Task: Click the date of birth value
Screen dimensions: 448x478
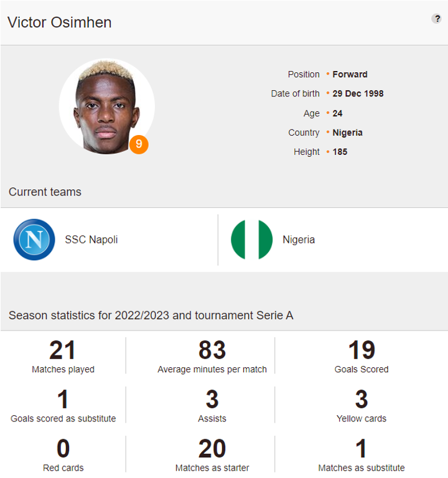Action: click(x=358, y=93)
